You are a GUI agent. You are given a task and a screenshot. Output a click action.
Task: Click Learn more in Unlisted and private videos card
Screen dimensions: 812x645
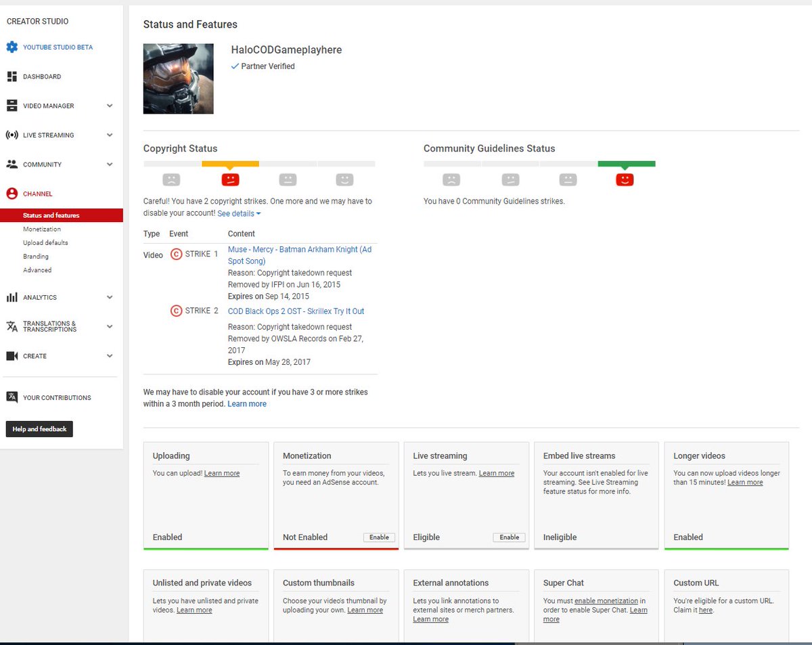194,610
